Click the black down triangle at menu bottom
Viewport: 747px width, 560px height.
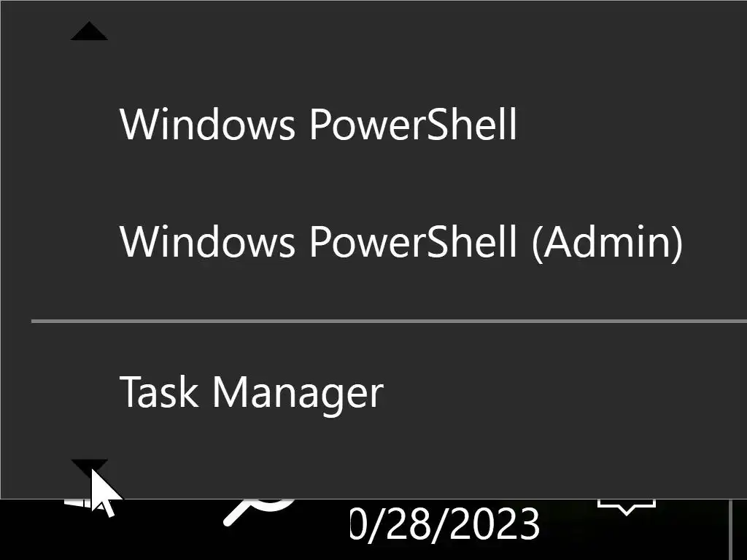89,465
